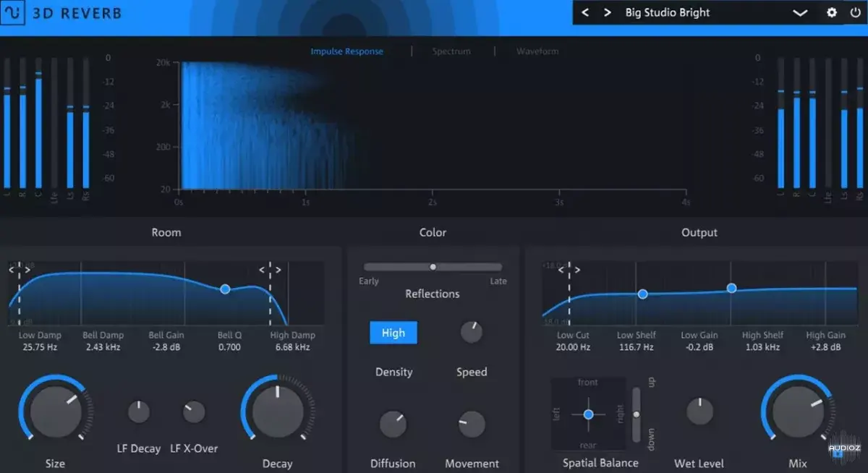Click the Low Cut value 20.00 Hz
This screenshot has width=868, height=473.
tap(574, 347)
